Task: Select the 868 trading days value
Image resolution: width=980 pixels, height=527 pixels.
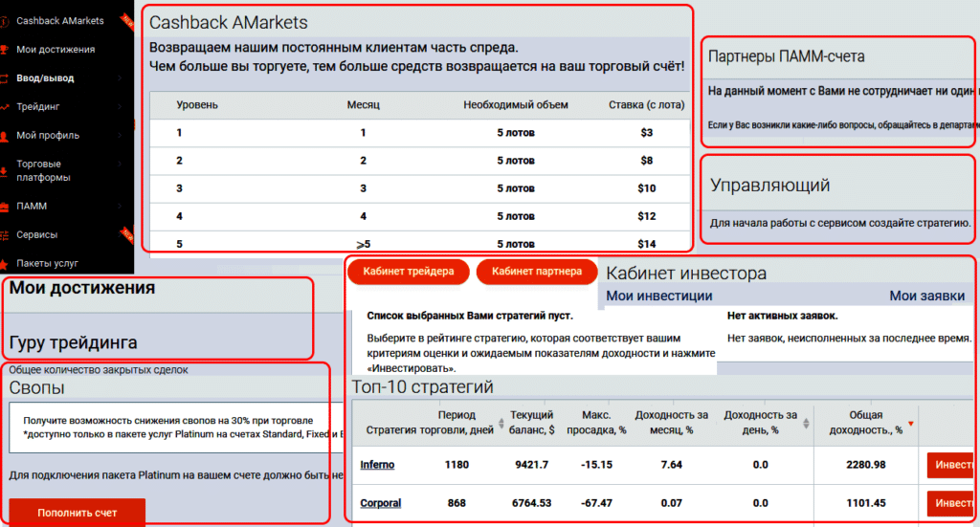Action: 457,503
